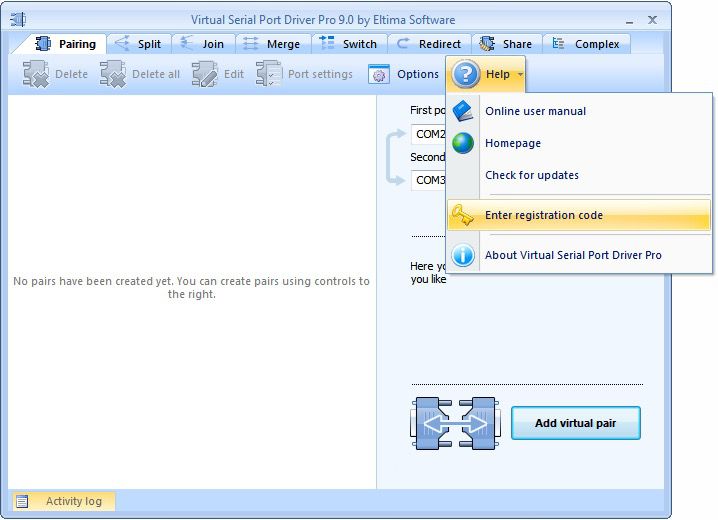Click the Help question mark icon
Viewport: 718px width, 520px height.
pyautogui.click(x=465, y=74)
